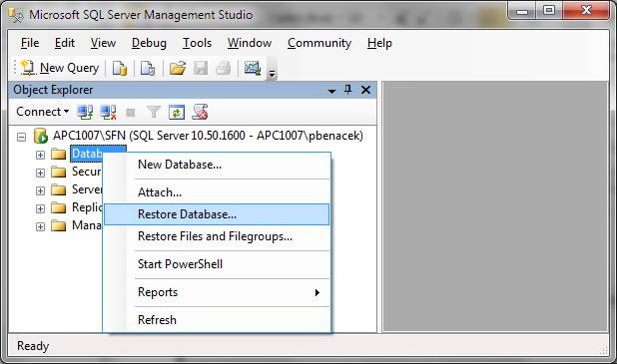Collapse the APC1007\SFN server node

[22, 137]
